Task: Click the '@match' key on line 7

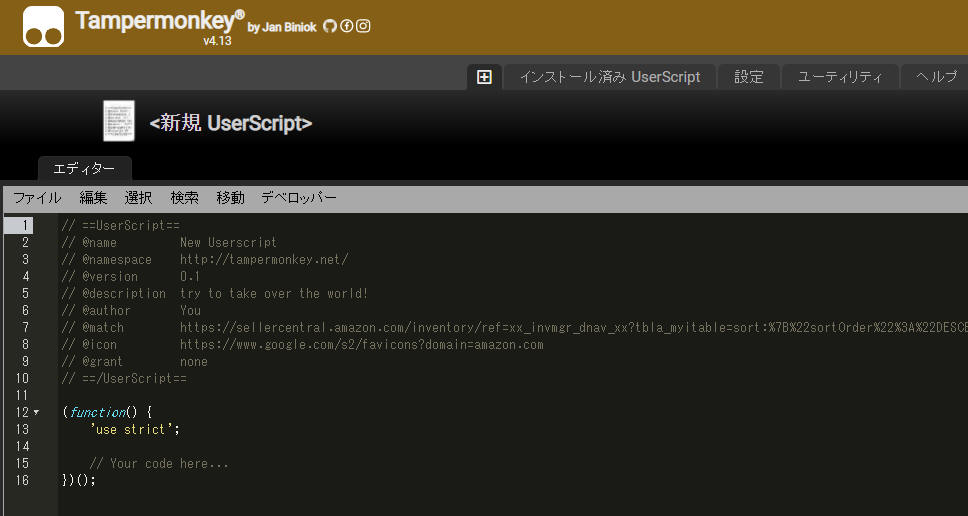Action: click(x=102, y=328)
